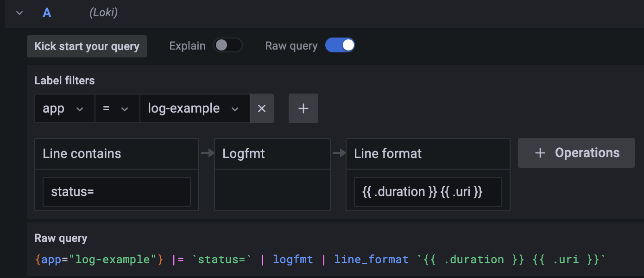Image resolution: width=644 pixels, height=278 pixels.
Task: Focus the Line format template input
Action: tap(428, 191)
